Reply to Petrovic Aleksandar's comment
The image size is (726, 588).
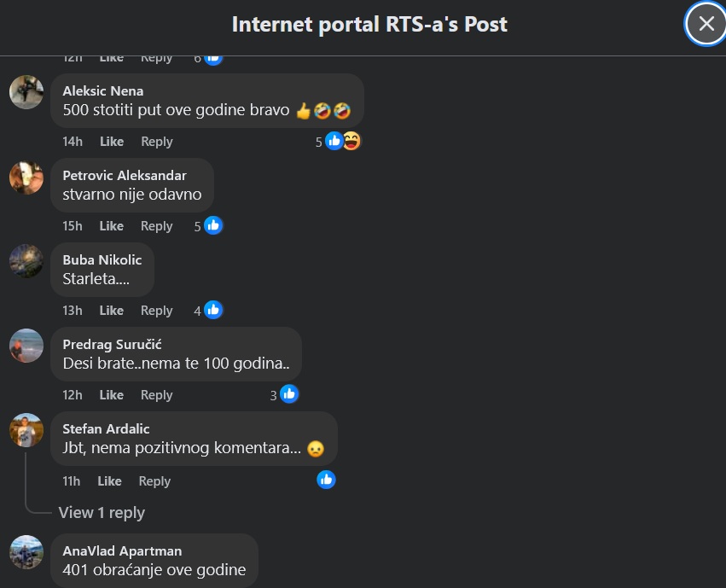157,226
